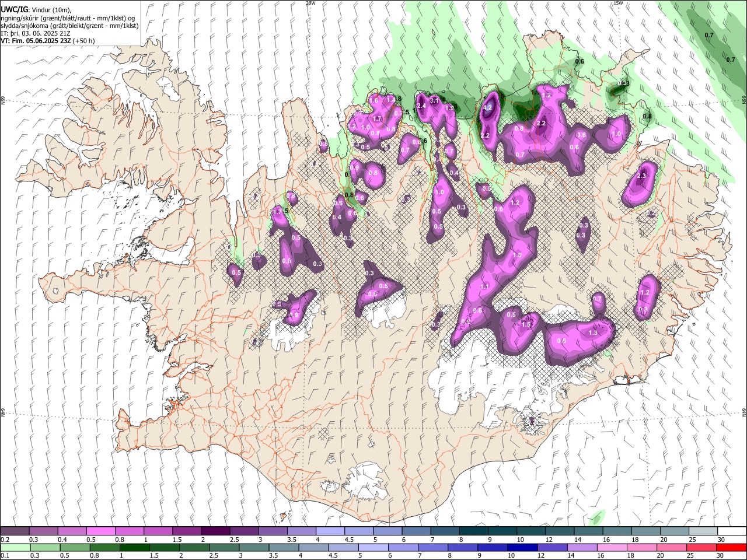747x560 pixels.
Task: Select the navy blue swatch labeled 10 in lower legend
Action: [521, 547]
